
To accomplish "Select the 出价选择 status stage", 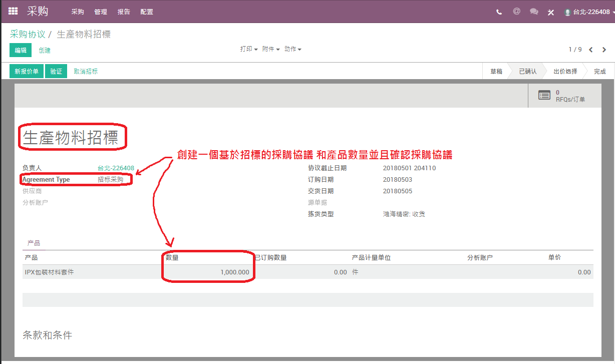I will 565,72.
